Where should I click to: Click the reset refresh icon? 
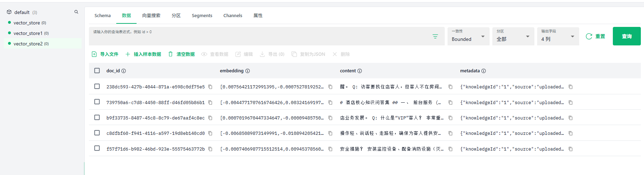(589, 36)
